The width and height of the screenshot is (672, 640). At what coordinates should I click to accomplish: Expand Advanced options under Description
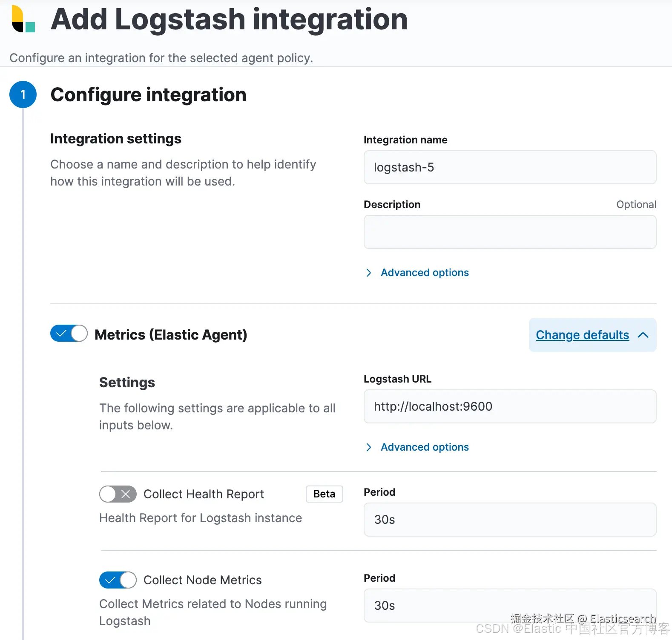424,273
